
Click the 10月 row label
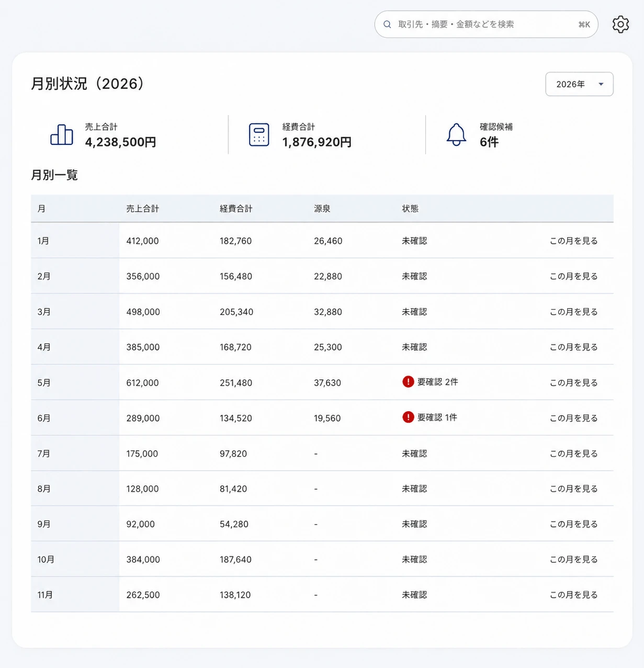pyautogui.click(x=46, y=560)
